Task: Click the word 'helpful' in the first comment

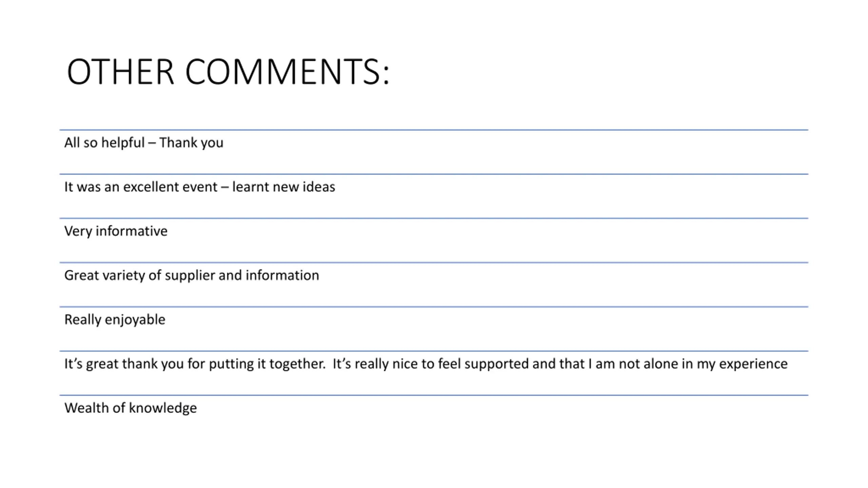Action: (x=123, y=143)
